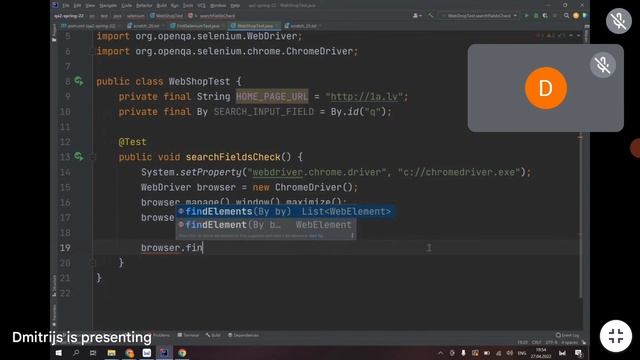Viewport: 640px width, 360px height.
Task: Open the last Chrome icon on taskbar
Action: 182,353
